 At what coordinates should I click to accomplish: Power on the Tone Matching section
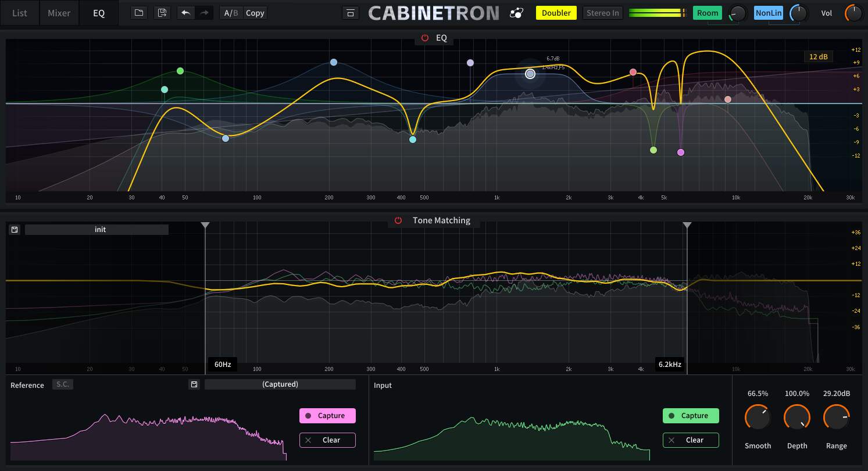coord(398,220)
